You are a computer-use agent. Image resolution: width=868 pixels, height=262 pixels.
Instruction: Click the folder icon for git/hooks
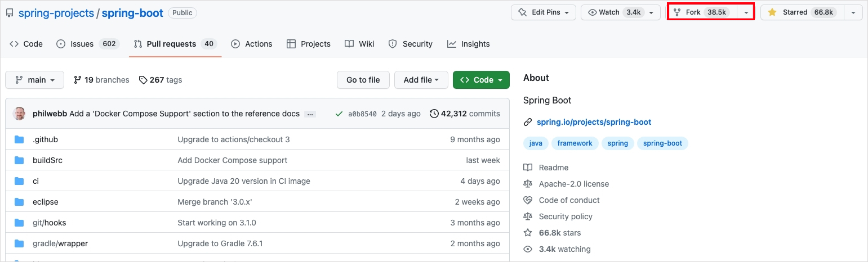pos(19,223)
